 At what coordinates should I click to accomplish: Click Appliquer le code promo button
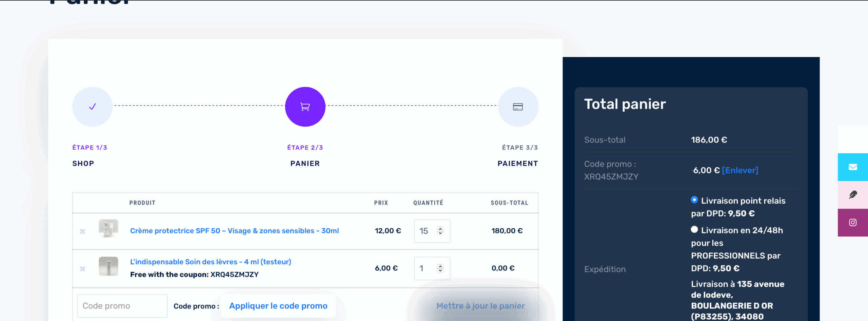tap(278, 306)
